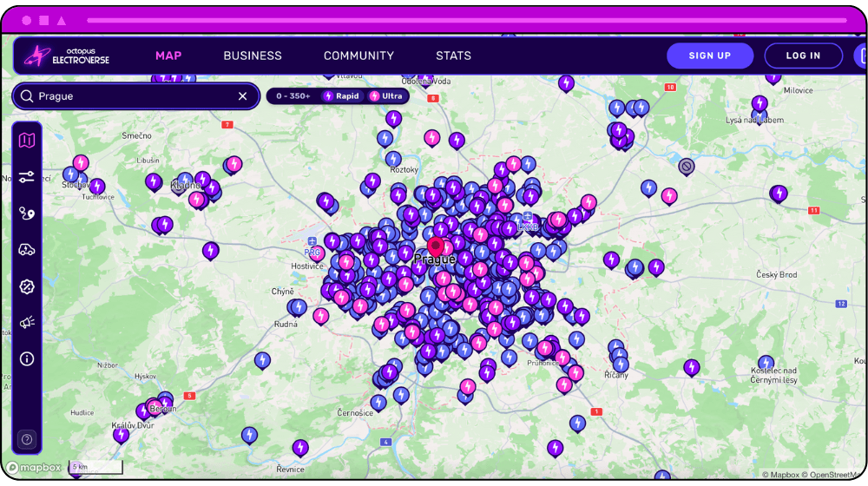868x486 pixels.
Task: Select the vehicle icon in sidebar
Action: (27, 250)
